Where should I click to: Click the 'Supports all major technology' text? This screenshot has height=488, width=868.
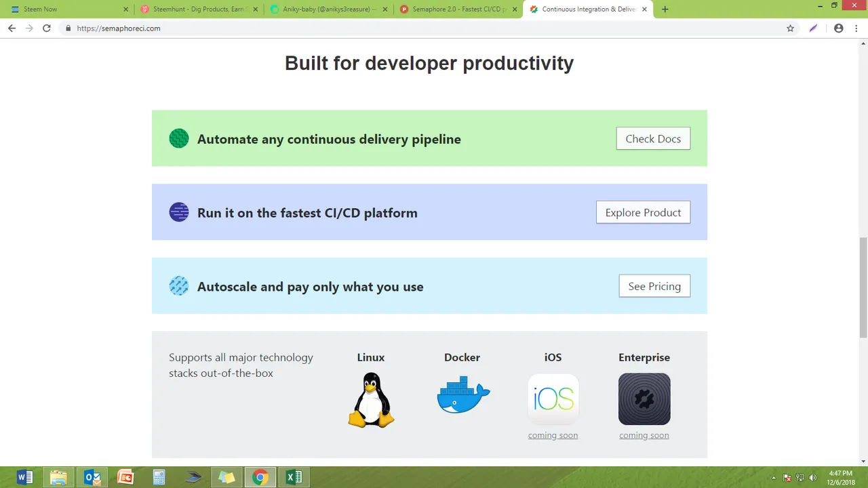click(x=241, y=357)
